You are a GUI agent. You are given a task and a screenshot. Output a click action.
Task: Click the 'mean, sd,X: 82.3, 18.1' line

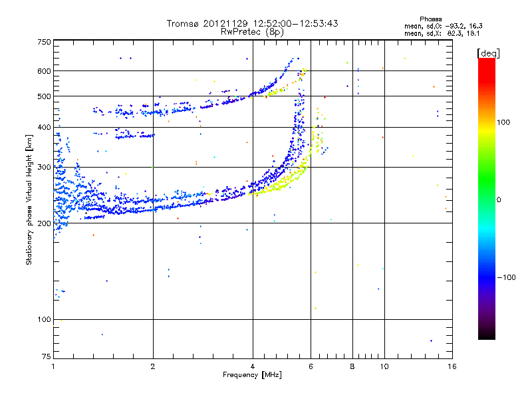coord(442,33)
